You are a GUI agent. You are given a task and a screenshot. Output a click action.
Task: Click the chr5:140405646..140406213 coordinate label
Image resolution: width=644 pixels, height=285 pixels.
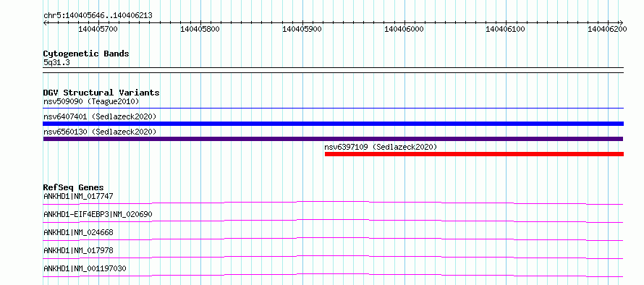tap(98, 16)
